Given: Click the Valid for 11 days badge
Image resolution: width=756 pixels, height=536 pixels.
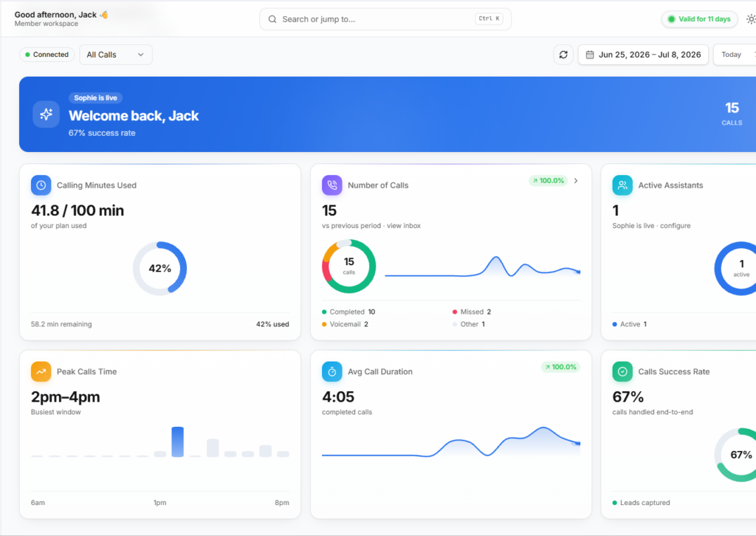Looking at the screenshot, I should (699, 19).
